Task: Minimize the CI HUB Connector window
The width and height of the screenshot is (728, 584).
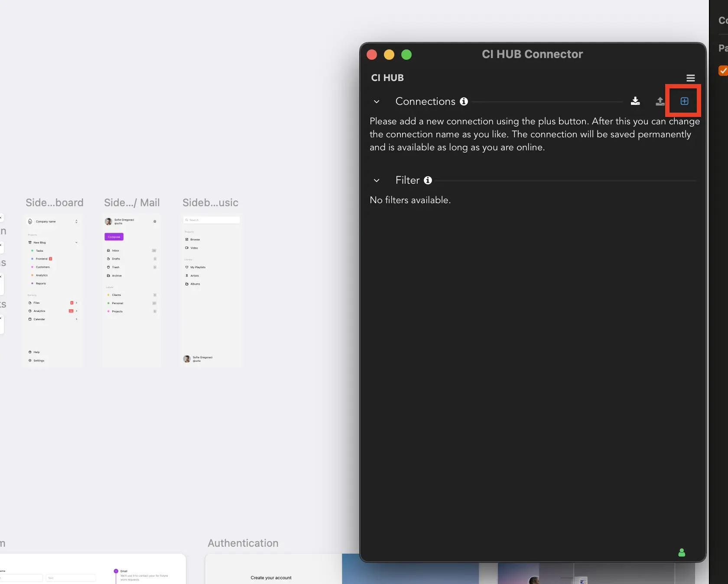Action: (x=389, y=55)
